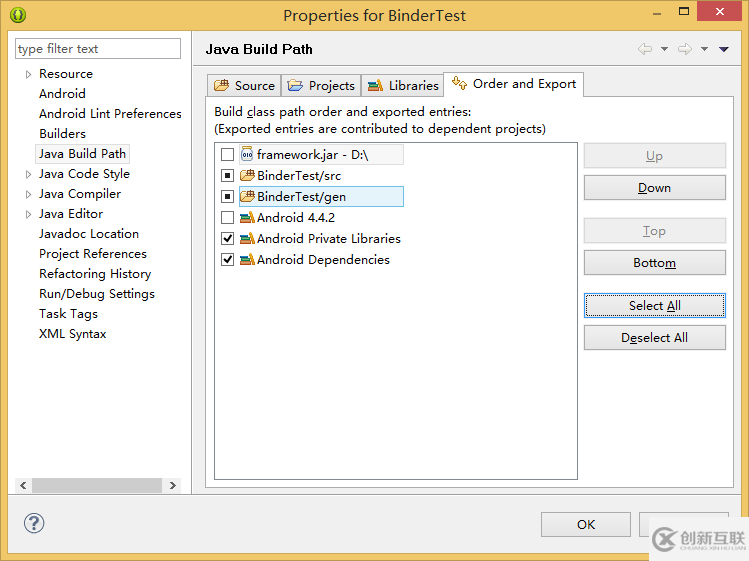Screen dimensions: 749x561
Task: Expand the Java Compiler node
Action: click(28, 194)
